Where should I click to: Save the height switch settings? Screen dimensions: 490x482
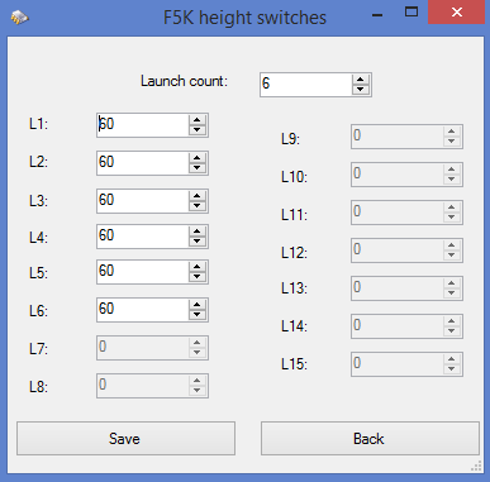[126, 438]
